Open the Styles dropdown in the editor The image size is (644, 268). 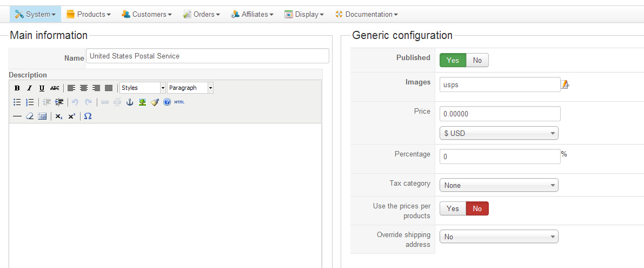click(x=143, y=88)
